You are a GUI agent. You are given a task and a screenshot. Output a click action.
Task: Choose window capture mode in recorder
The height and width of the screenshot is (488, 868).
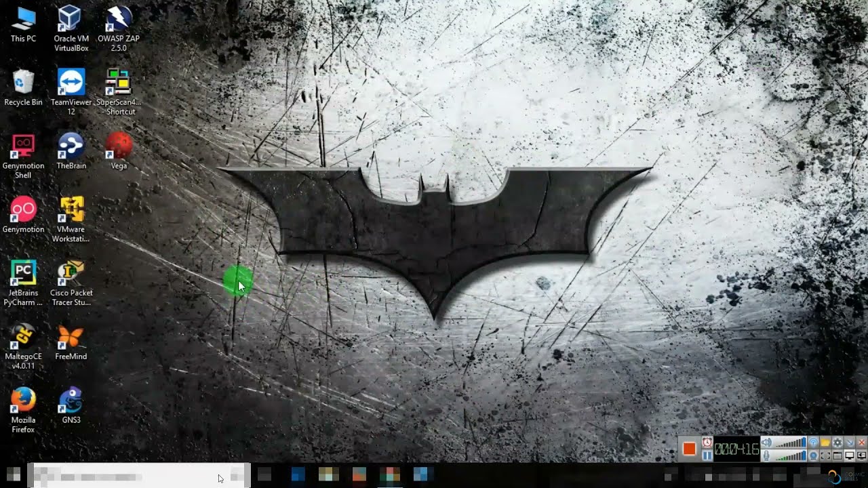[x=837, y=455]
